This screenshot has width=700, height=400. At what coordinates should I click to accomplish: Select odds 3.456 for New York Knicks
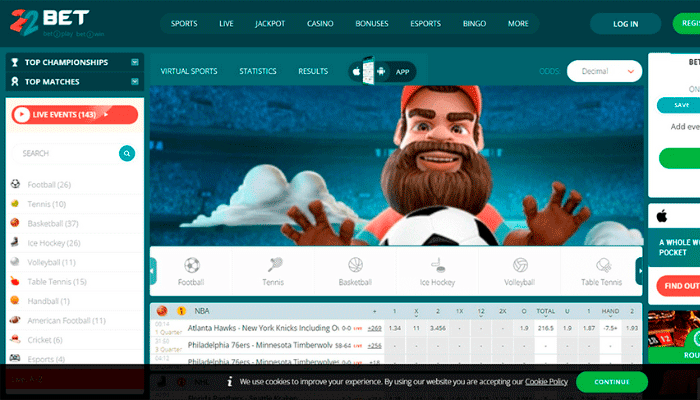point(438,328)
